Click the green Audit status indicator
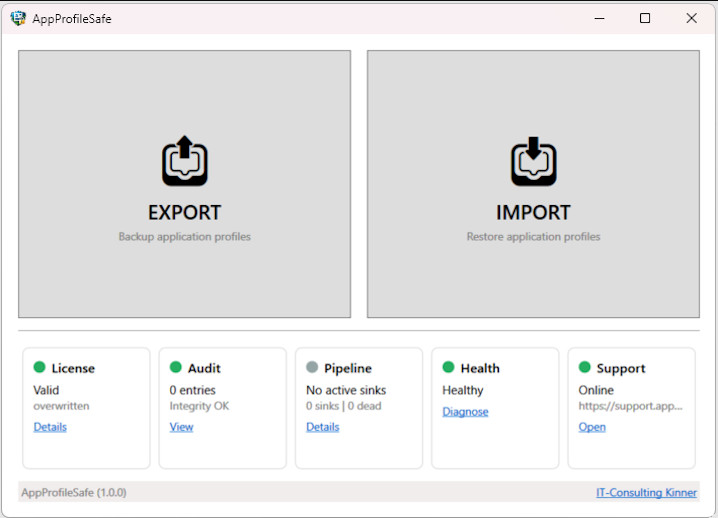This screenshot has height=518, width=718. click(176, 368)
